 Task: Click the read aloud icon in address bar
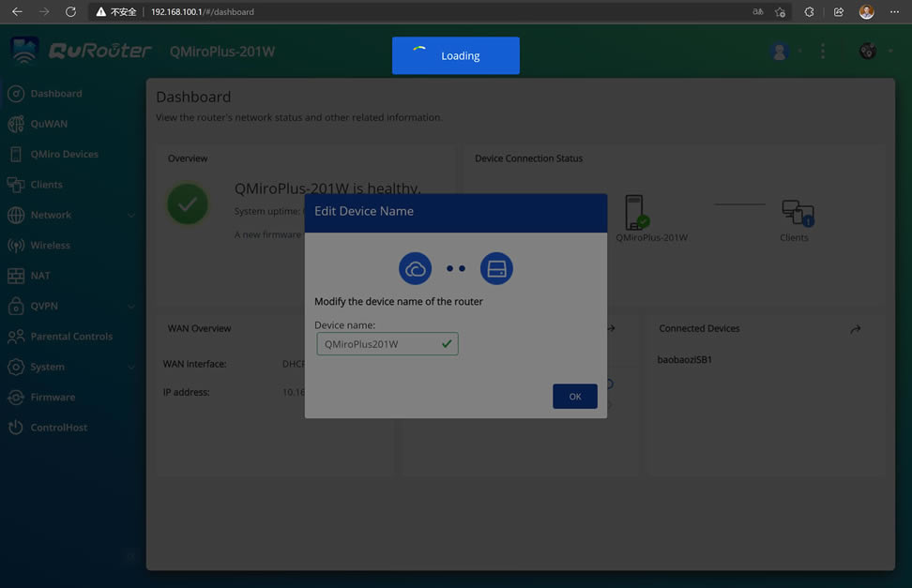[758, 11]
